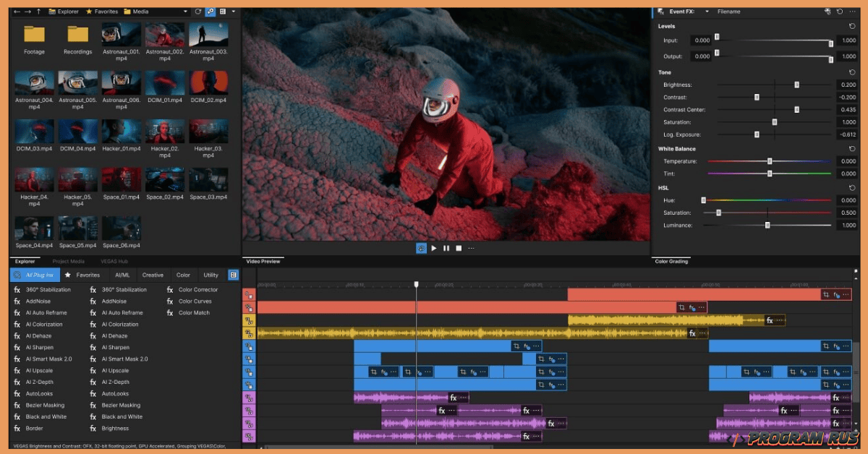
Task: Reset the White Balance settings
Action: pos(851,148)
